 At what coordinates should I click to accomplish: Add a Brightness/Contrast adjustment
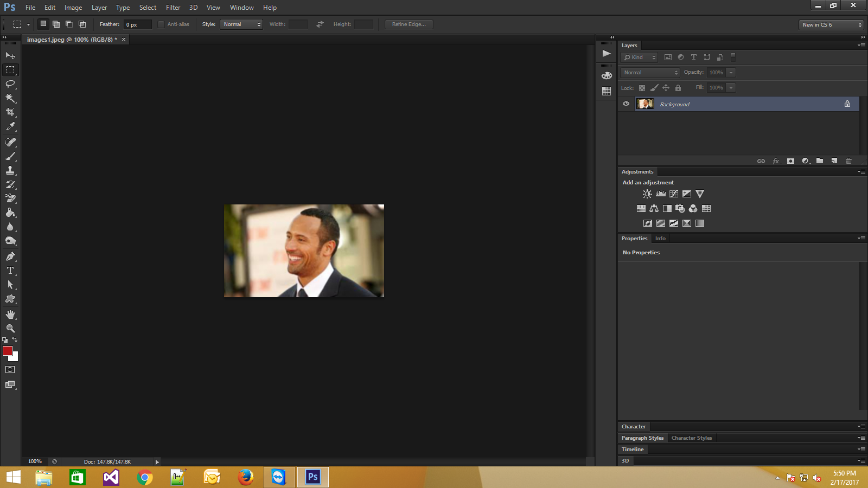tap(647, 194)
